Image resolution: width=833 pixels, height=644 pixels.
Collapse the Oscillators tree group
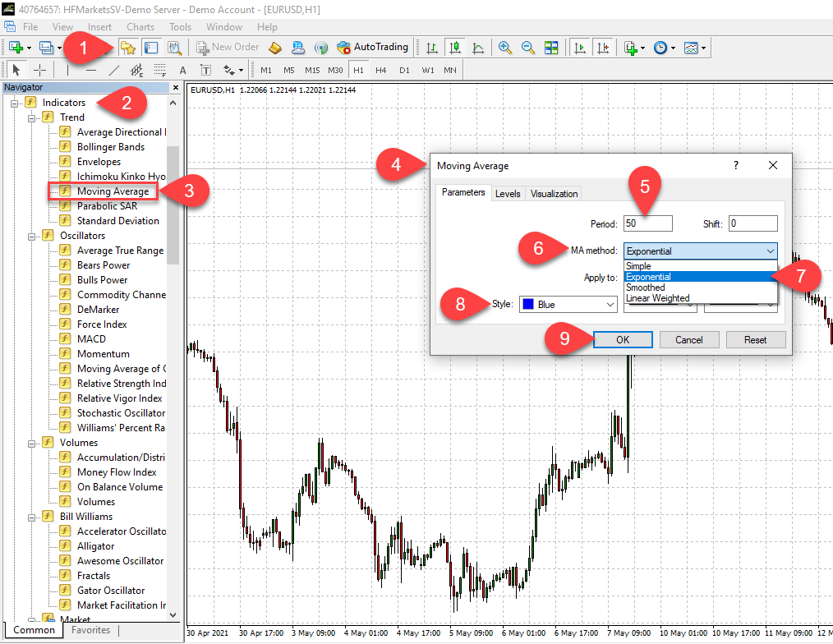coord(33,236)
